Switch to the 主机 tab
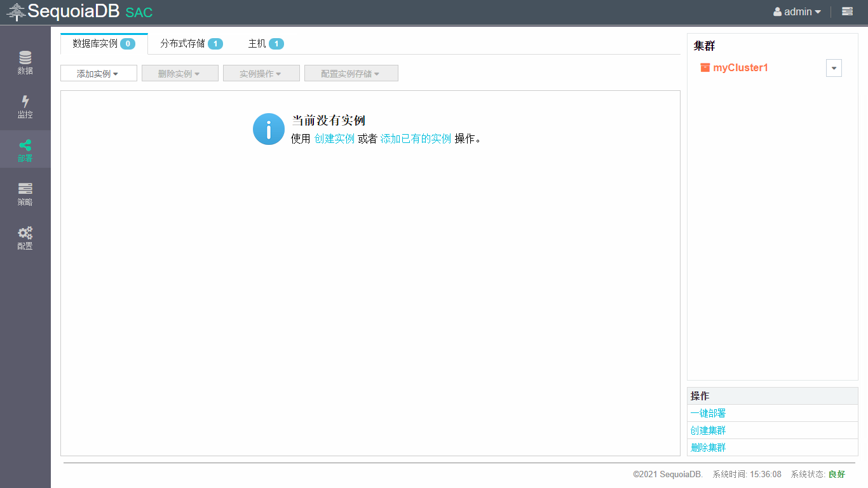Image resolution: width=868 pixels, height=488 pixels. tap(265, 44)
